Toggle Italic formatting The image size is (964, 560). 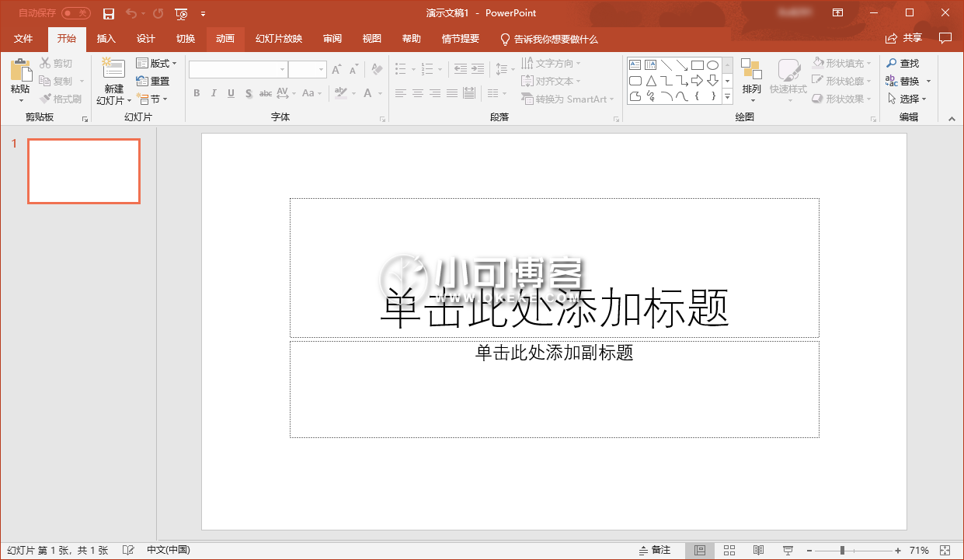pyautogui.click(x=214, y=93)
